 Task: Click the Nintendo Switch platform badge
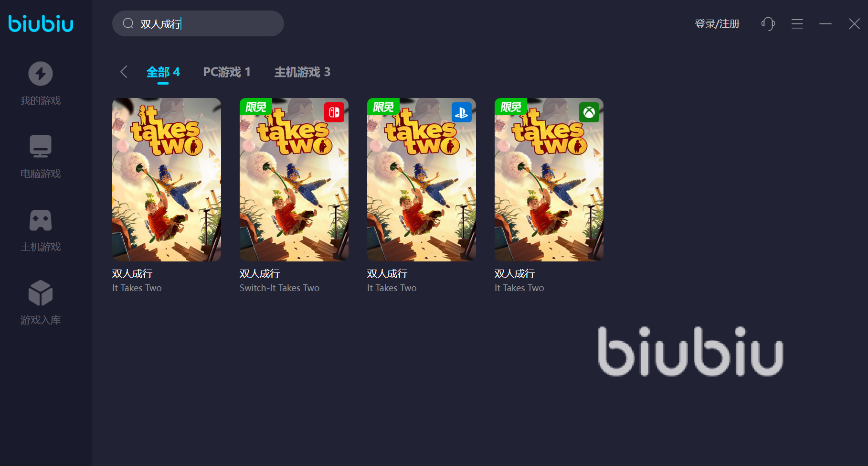(334, 112)
